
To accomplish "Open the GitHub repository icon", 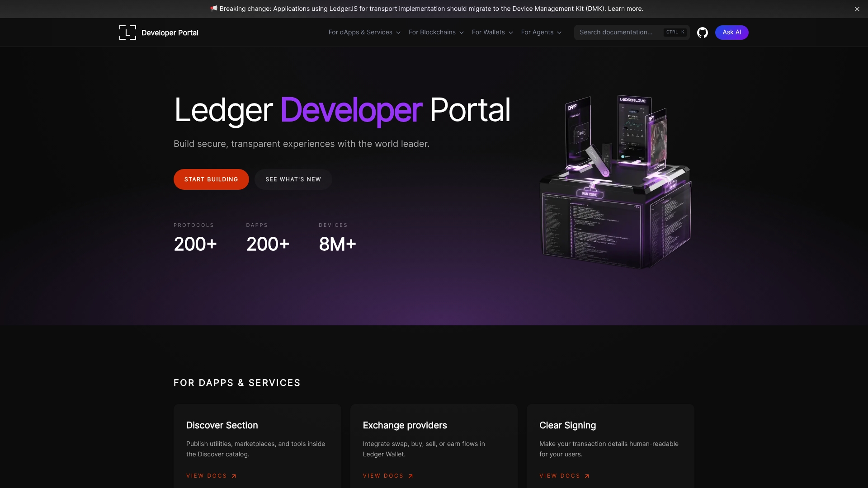I will coord(702,33).
